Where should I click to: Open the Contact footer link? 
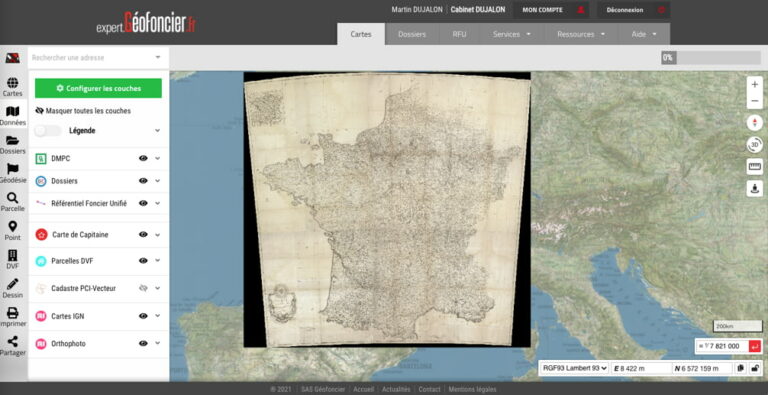(x=429, y=390)
